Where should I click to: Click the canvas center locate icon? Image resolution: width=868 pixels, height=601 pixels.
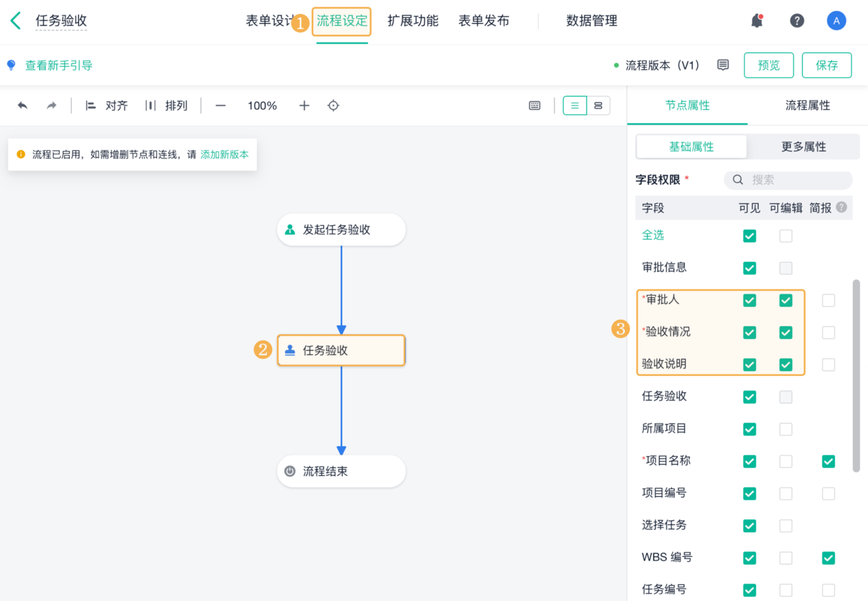pos(333,105)
